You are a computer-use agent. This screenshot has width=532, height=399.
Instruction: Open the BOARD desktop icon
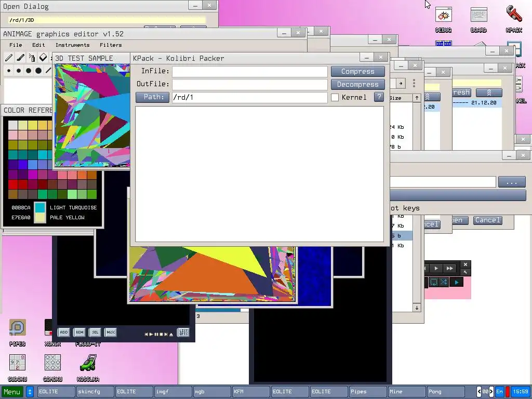pyautogui.click(x=478, y=20)
